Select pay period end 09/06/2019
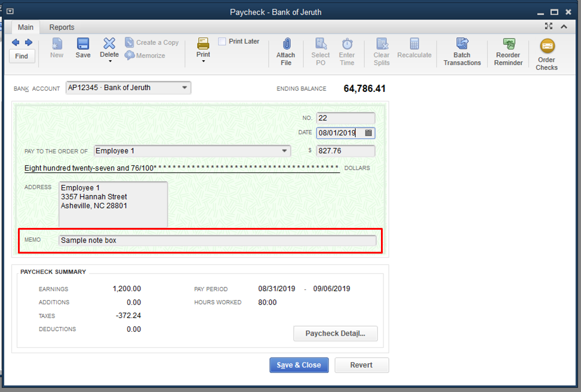Image resolution: width=581 pixels, height=392 pixels. click(331, 289)
